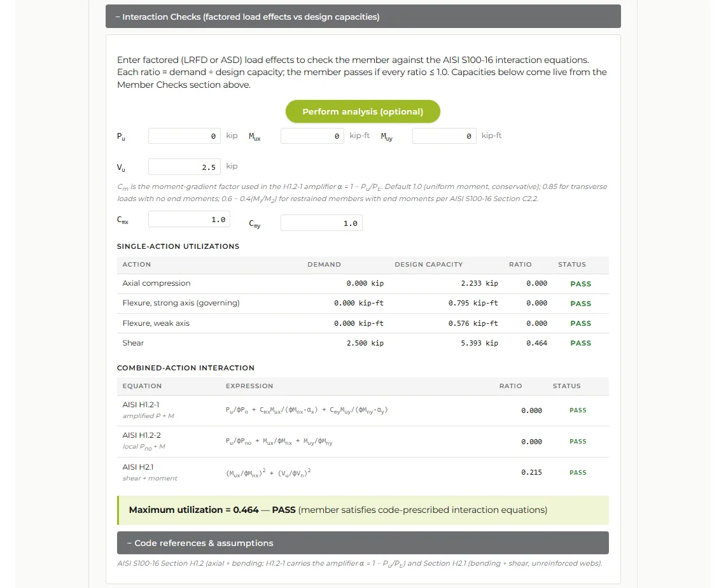
Task: Focus the Pu axial load input
Action: [x=185, y=136]
